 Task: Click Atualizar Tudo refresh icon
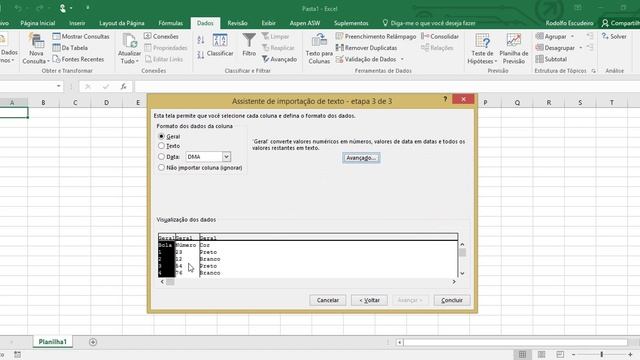tap(129, 49)
